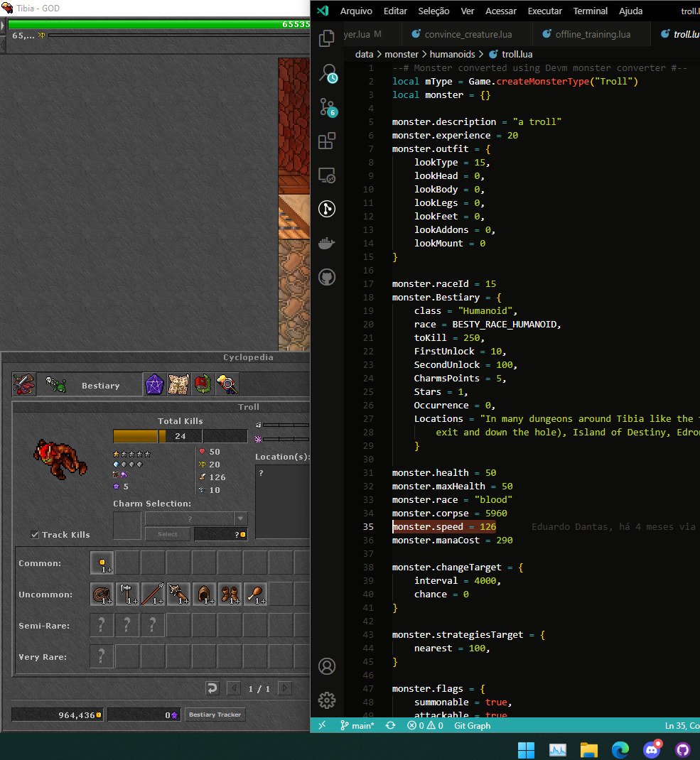The width and height of the screenshot is (700, 760).
Task: Click the Remote Explorer icon in sidebar
Action: (x=327, y=175)
